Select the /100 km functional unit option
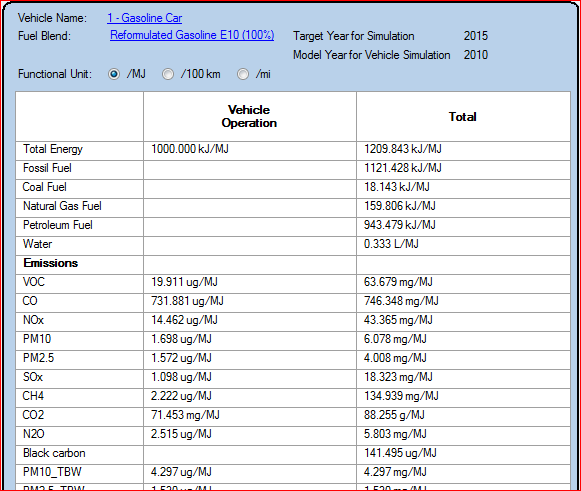Viewport: 581px width, 491px height. (x=168, y=74)
